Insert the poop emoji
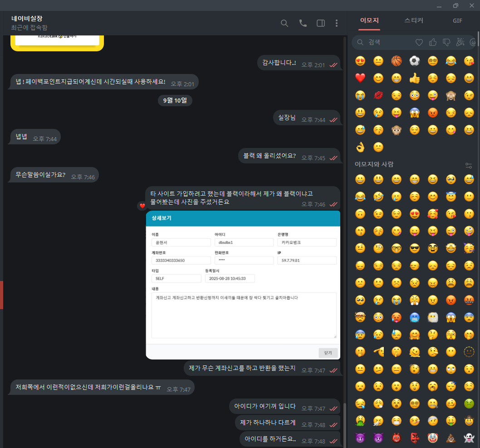The image size is (480, 448). 451,438
